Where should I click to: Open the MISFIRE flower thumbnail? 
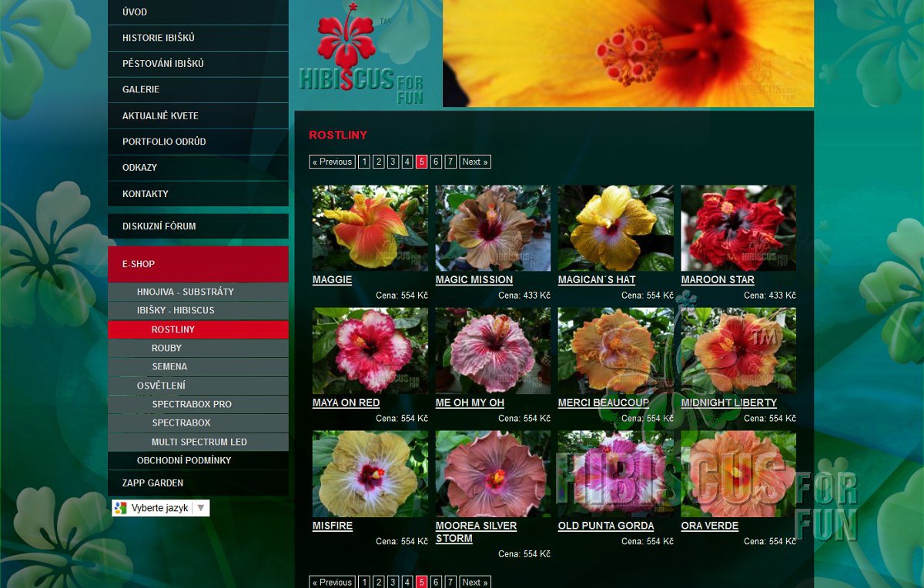click(x=370, y=474)
